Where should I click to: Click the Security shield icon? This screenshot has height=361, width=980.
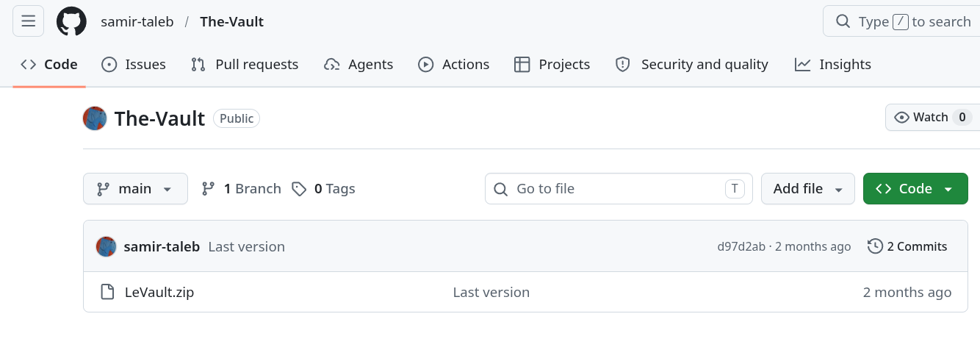click(x=623, y=65)
